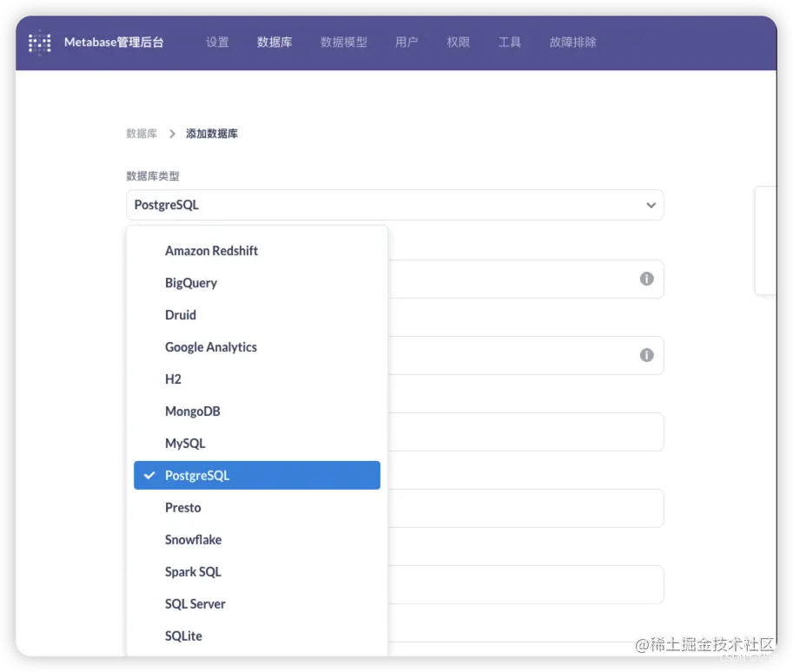Choose H2 database type
This screenshot has width=793, height=672.
click(x=257, y=379)
